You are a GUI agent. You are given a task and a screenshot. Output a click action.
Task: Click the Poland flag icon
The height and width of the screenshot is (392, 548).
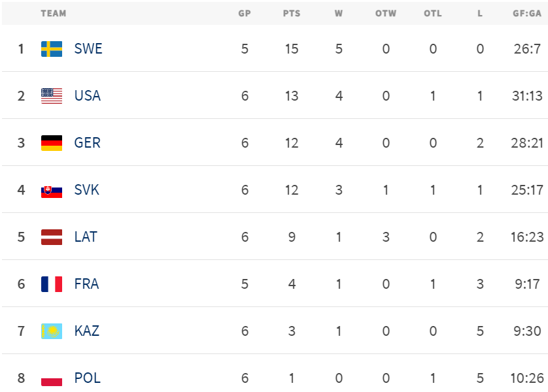pos(52,378)
